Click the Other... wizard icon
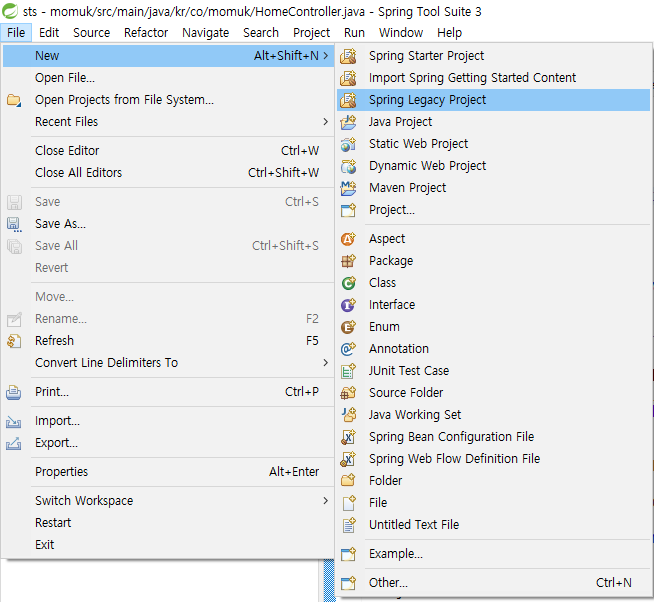The width and height of the screenshot is (654, 602). [348, 583]
